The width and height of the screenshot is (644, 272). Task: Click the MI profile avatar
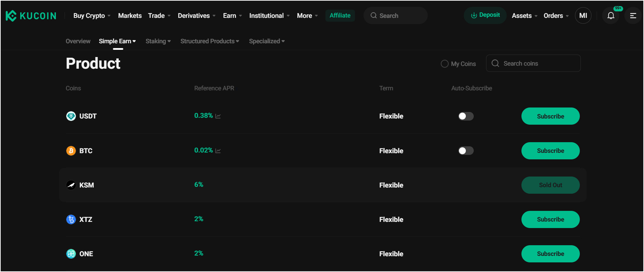(x=583, y=16)
